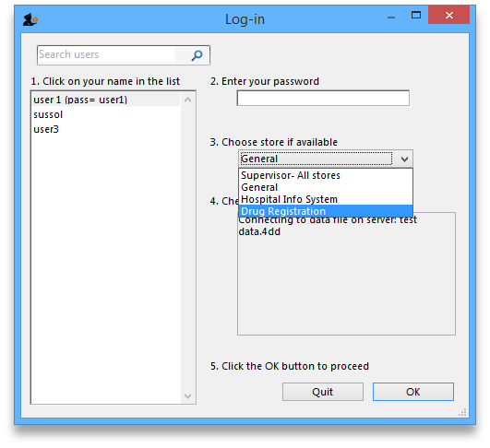
Task: Click the mSupply app icon in title bar
Action: 30,19
